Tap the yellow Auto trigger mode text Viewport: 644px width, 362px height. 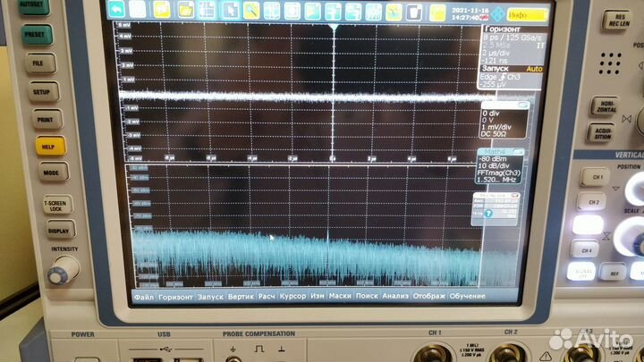[x=534, y=69]
